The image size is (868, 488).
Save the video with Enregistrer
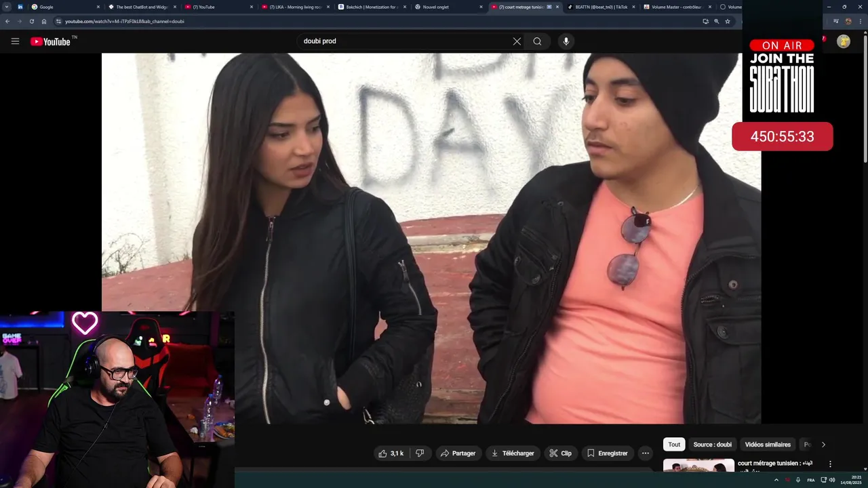pyautogui.click(x=608, y=453)
